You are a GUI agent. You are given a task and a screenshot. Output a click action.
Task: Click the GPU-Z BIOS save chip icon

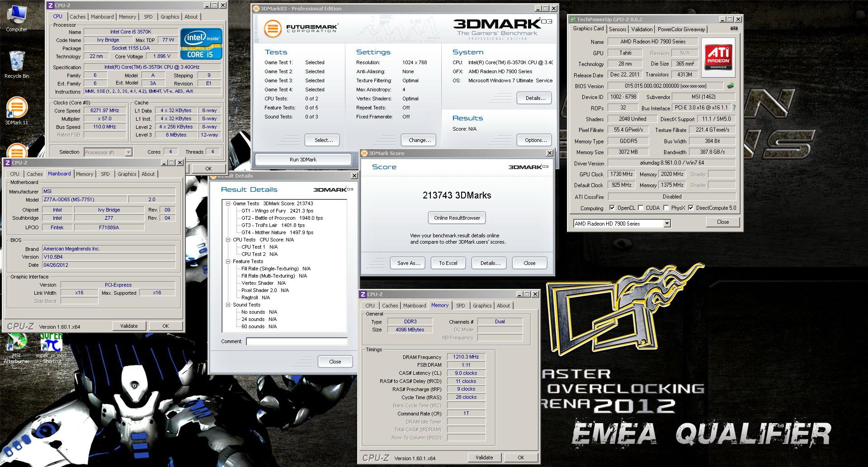[731, 85]
